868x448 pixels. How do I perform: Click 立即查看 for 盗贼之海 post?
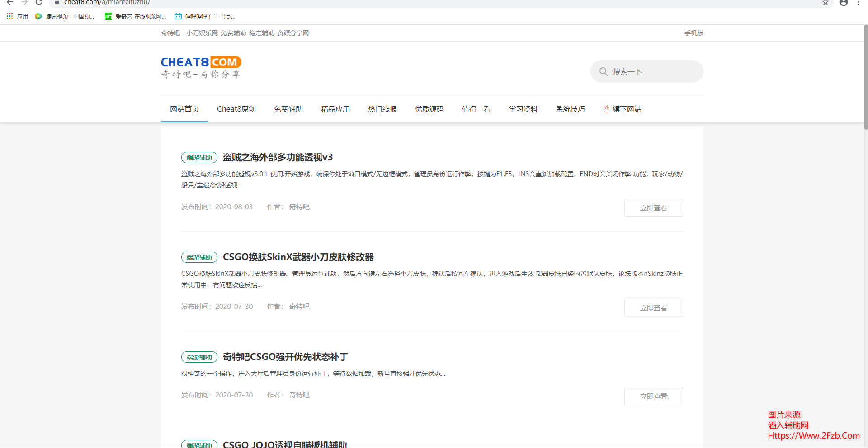coord(653,208)
